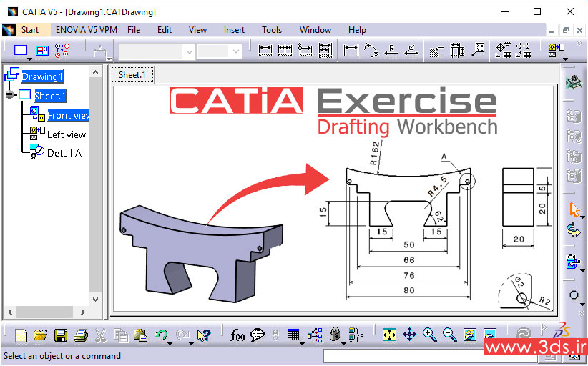The width and height of the screenshot is (588, 366).
Task: Click the Design Table icon
Action: click(293, 335)
